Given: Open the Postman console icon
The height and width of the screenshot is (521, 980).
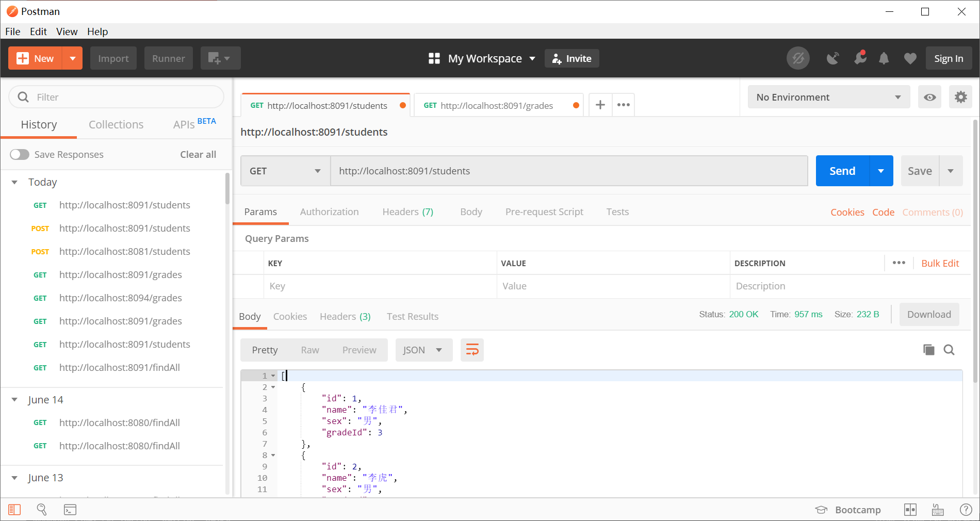Looking at the screenshot, I should pyautogui.click(x=70, y=510).
